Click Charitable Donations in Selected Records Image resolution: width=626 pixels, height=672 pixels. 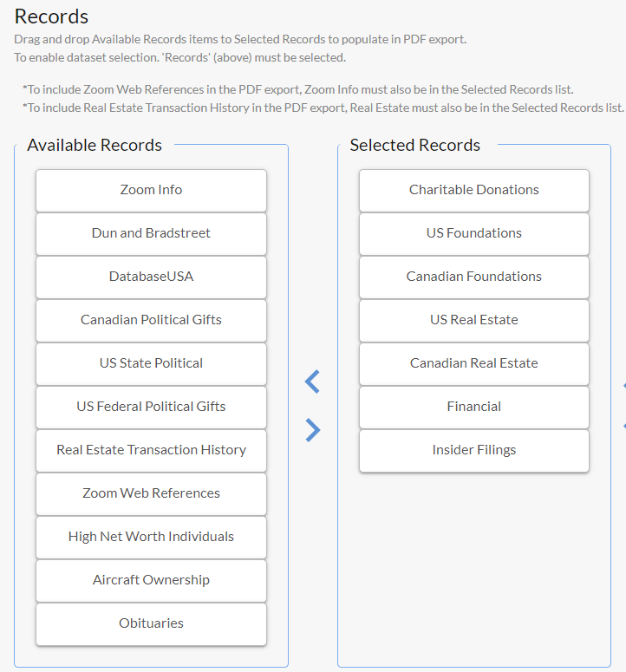(x=474, y=190)
